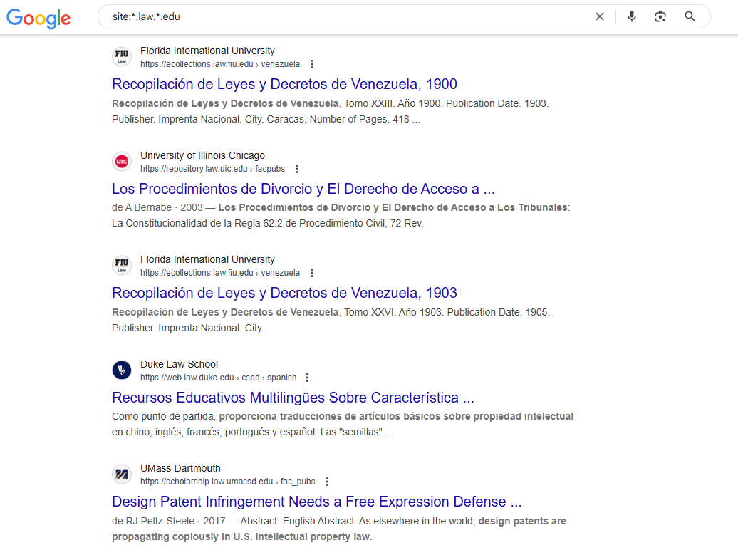Viewport: 738px width, 560px height.
Task: Clear the search query with the X icon
Action: (x=600, y=16)
